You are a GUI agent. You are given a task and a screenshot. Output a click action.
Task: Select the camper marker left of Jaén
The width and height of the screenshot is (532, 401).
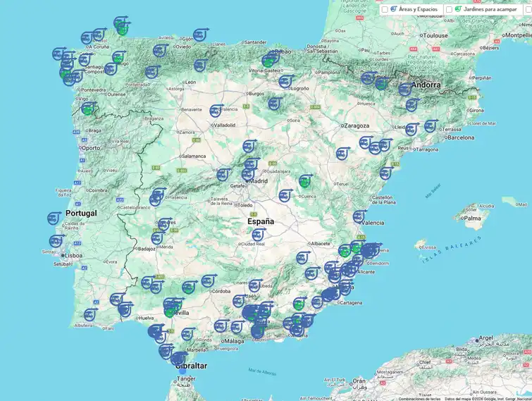tap(239, 301)
